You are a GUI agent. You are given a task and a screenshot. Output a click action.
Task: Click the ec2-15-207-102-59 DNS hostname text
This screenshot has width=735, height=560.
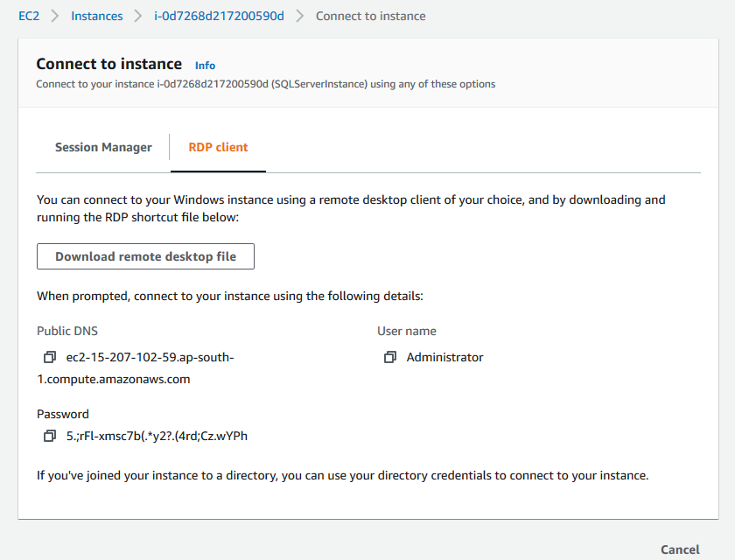[x=150, y=358]
